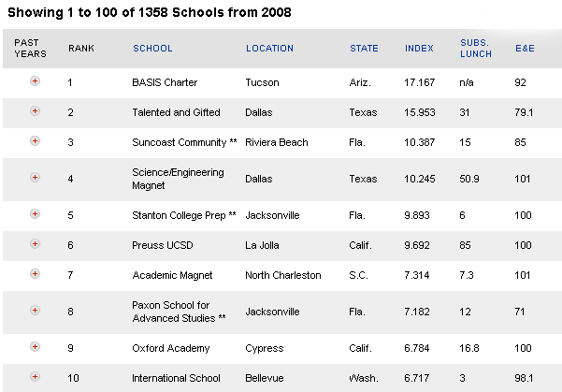Sort table by LOCATION column
562x392 pixels.
(x=269, y=49)
